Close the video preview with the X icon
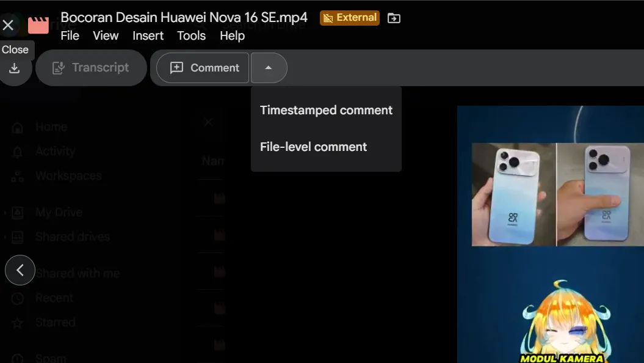Screen dimensions: 644x363 coord(8,25)
